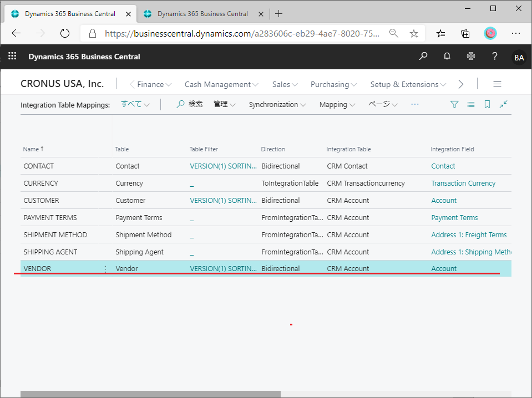The width and height of the screenshot is (532, 398).
Task: Open the browser more options ellipsis
Action: point(516,33)
